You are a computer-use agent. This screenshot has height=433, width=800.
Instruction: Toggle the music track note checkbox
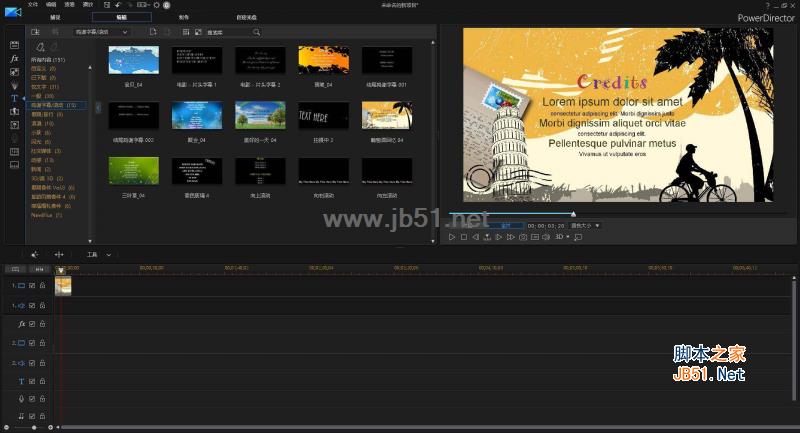32,416
